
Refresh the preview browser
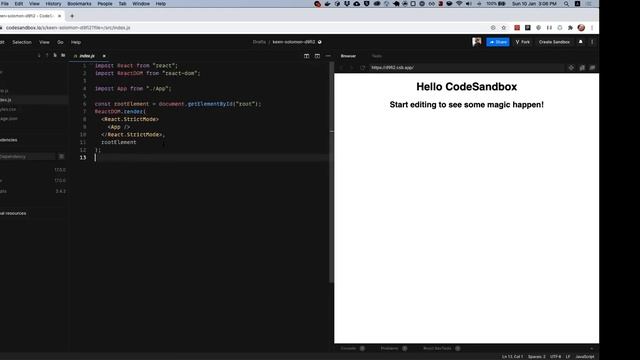(362, 68)
